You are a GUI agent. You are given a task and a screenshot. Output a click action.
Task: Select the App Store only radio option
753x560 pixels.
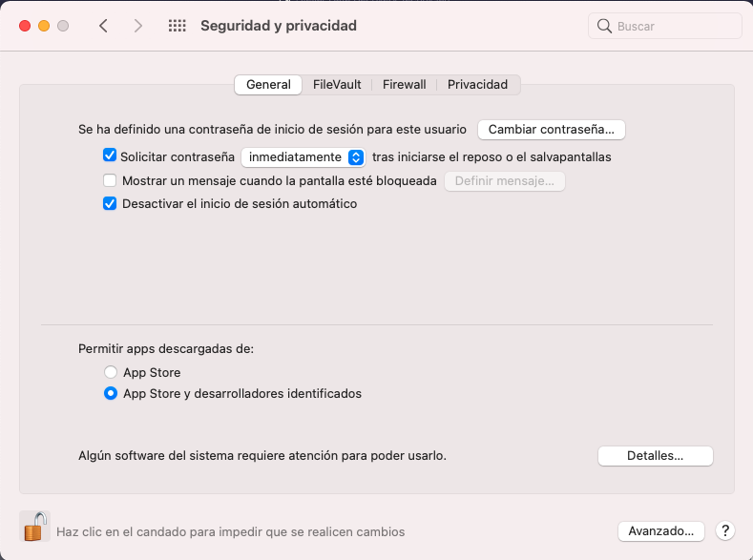coord(111,372)
